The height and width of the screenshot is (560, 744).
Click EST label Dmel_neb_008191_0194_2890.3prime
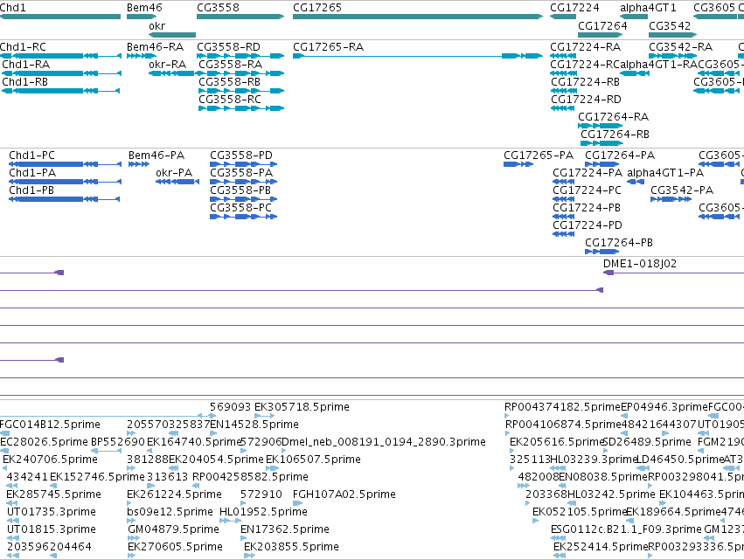384,442
